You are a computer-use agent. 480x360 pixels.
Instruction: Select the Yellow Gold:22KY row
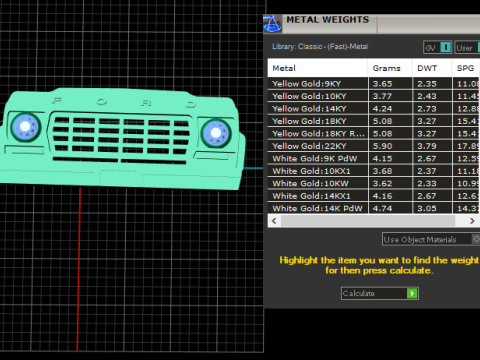374,146
